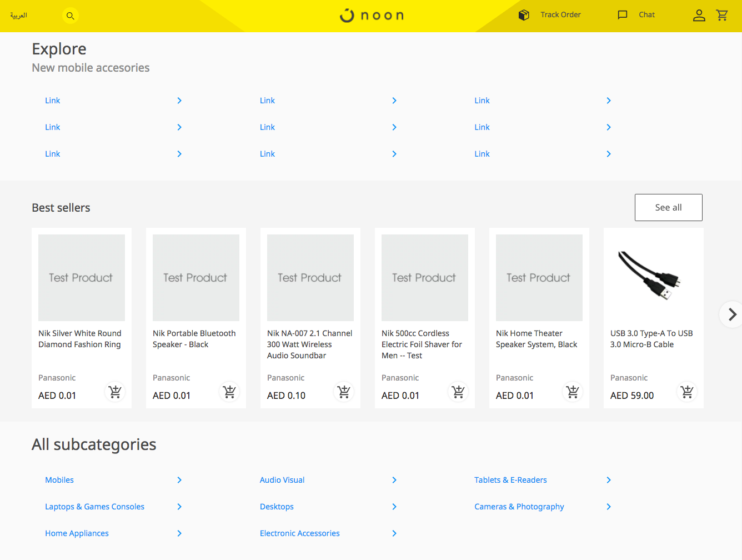742x560 pixels.
Task: Click chevron beside Tablets & E-Readers
Action: click(609, 480)
